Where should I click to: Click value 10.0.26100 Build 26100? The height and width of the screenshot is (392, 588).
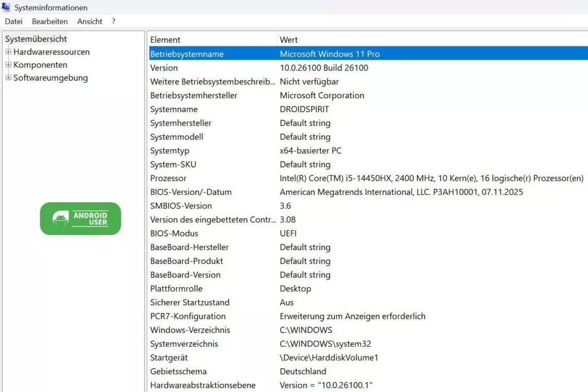click(324, 68)
